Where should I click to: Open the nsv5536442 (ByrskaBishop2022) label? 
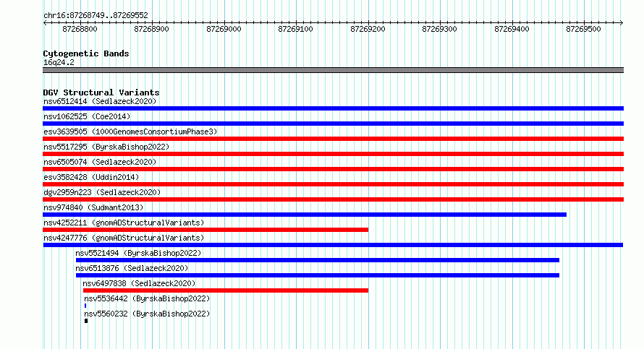[147, 298]
